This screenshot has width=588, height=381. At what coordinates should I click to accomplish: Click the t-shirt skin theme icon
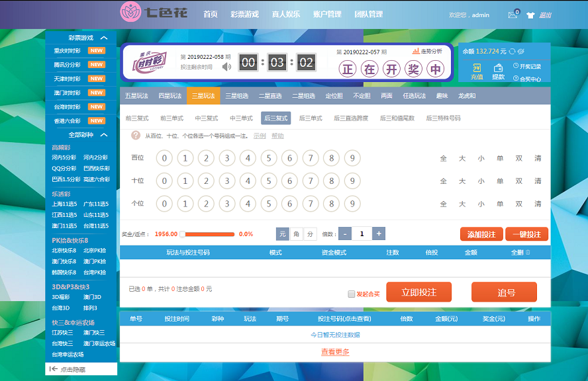(530, 15)
